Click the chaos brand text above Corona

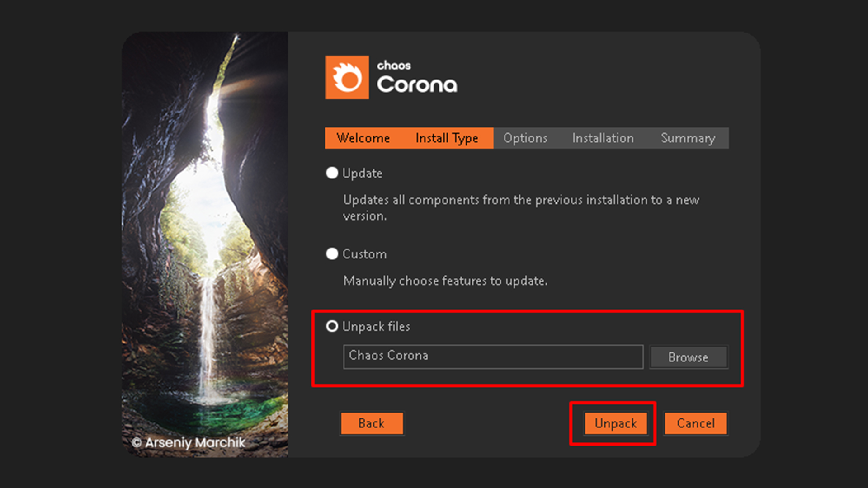pos(394,65)
